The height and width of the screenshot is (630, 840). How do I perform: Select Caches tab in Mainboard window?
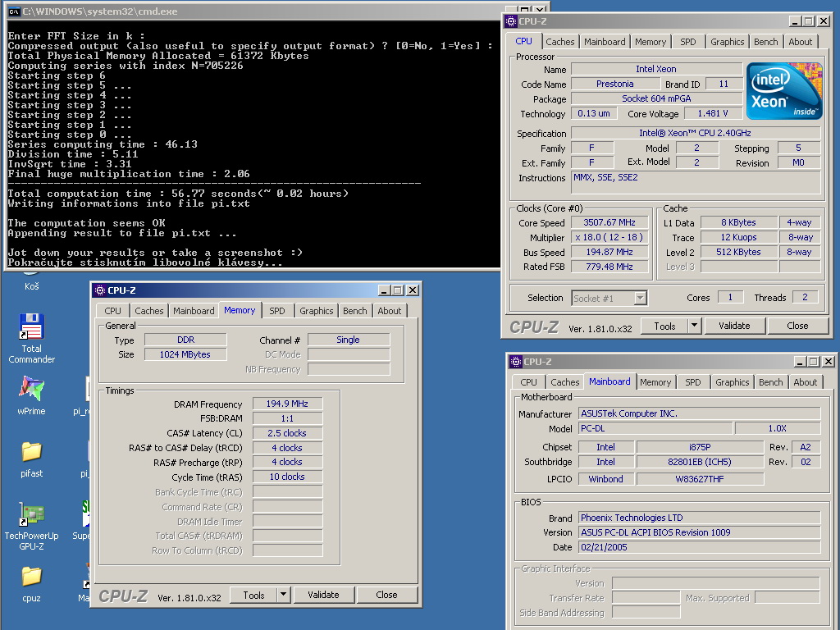[564, 382]
